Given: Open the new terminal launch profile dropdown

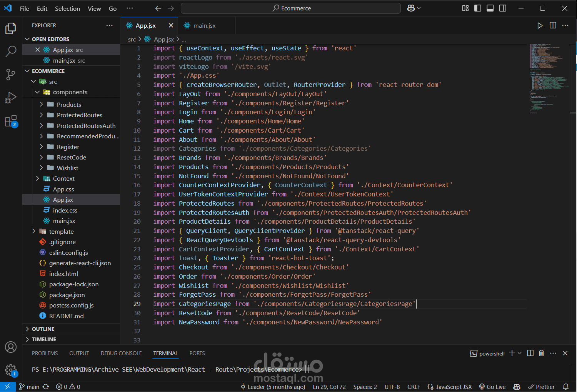Looking at the screenshot, I should tap(520, 353).
